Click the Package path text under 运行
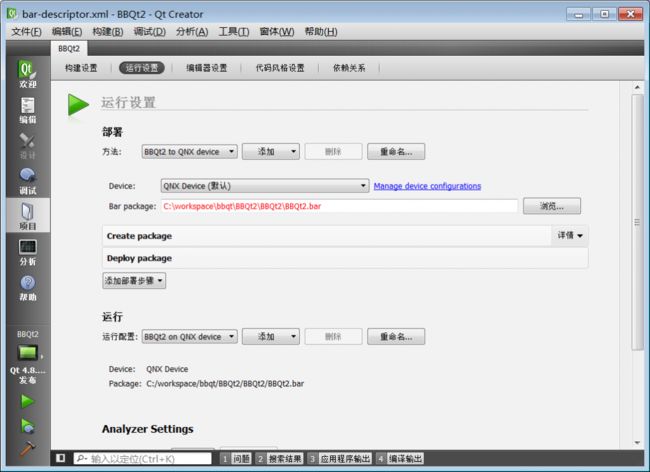The height and width of the screenshot is (472, 650). [x=225, y=384]
